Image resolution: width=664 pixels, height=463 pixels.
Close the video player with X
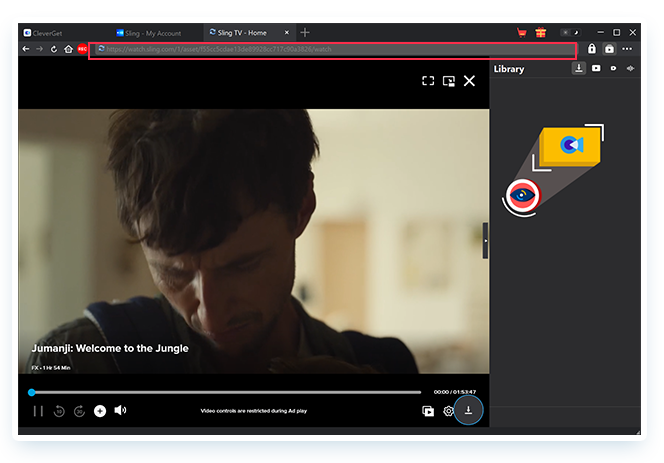click(x=469, y=81)
